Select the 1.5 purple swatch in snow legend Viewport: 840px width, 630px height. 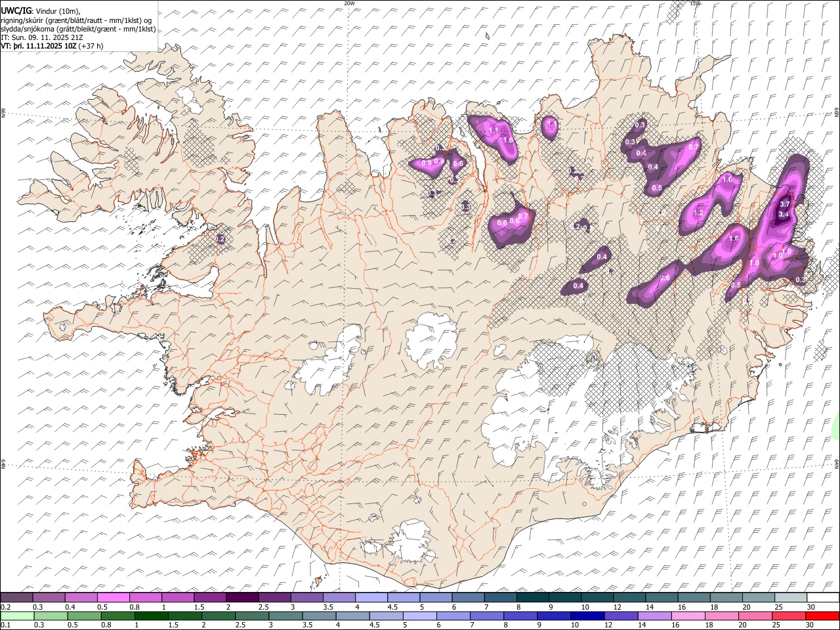[209, 597]
